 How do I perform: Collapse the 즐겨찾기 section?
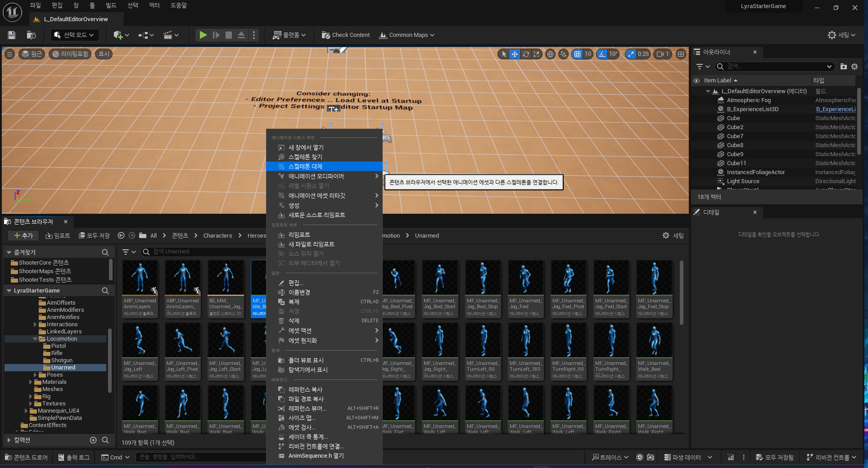tap(9, 252)
